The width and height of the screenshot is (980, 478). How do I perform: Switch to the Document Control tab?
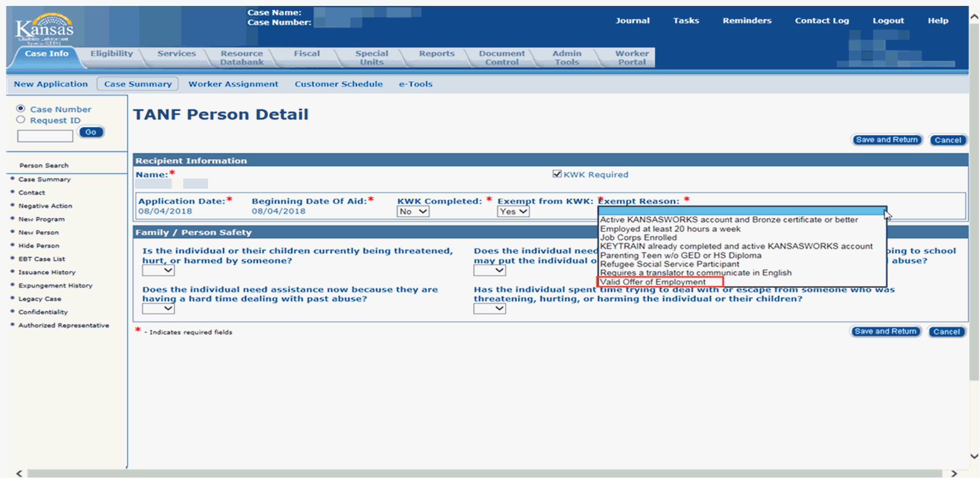tap(502, 58)
